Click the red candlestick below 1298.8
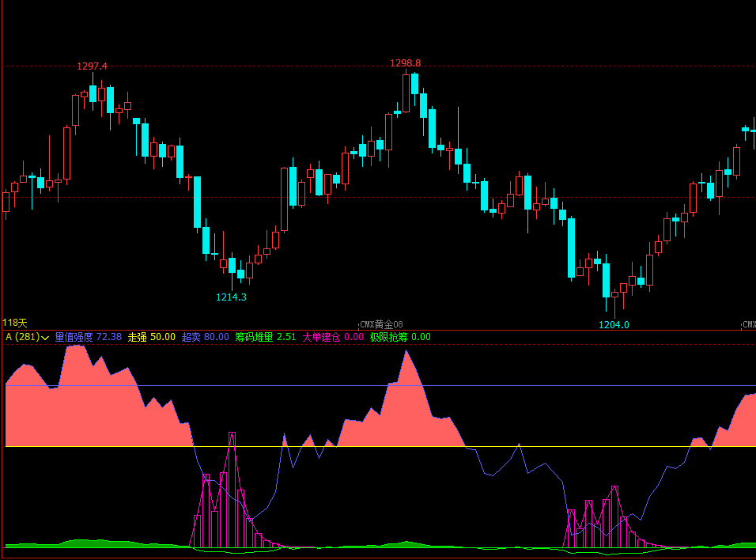The width and height of the screenshot is (756, 560). [x=406, y=93]
